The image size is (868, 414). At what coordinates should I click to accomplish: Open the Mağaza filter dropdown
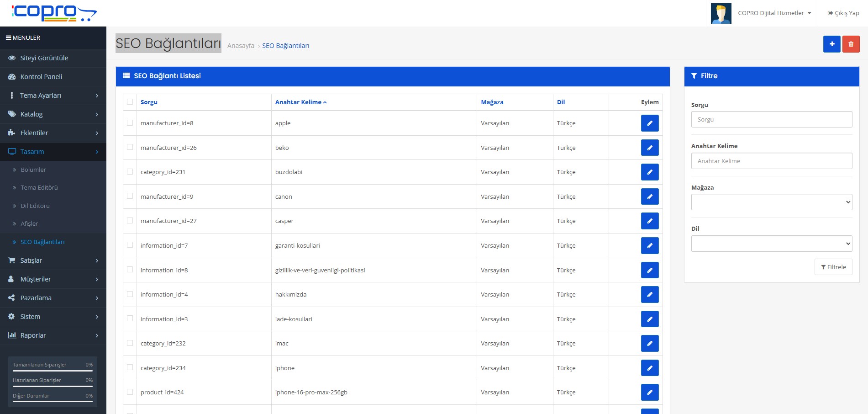pyautogui.click(x=771, y=202)
